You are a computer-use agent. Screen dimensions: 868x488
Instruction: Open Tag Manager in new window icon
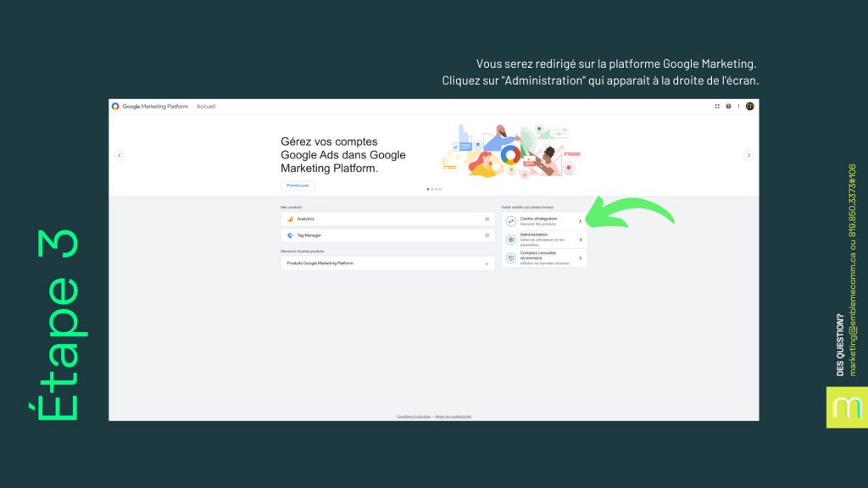click(487, 236)
